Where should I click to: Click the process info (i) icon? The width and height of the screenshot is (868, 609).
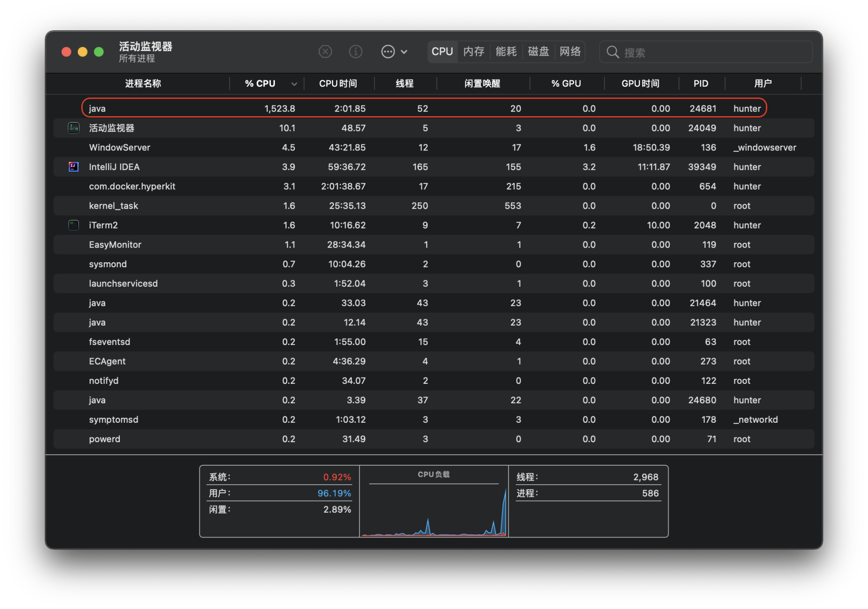click(356, 52)
